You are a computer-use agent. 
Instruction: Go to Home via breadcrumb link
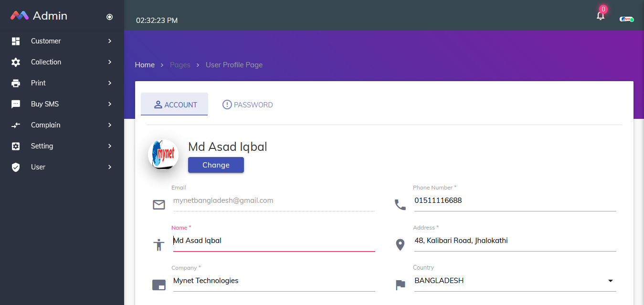[145, 65]
